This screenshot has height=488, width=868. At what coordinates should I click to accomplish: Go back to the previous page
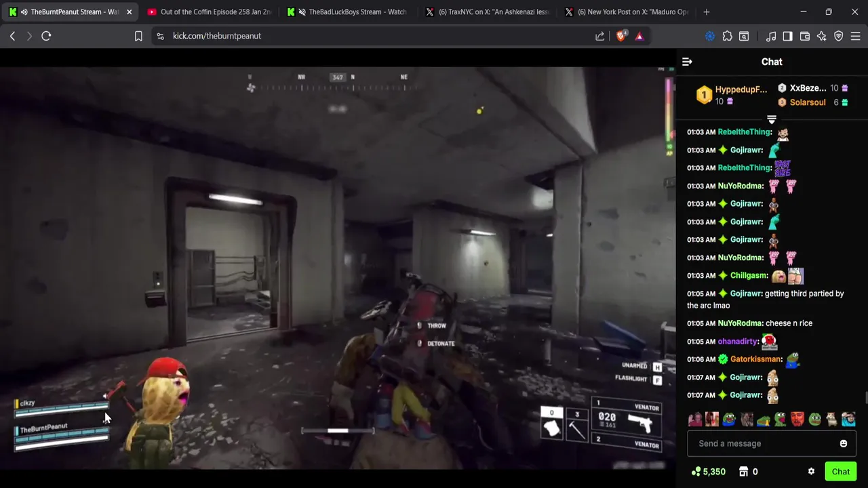[x=12, y=36]
